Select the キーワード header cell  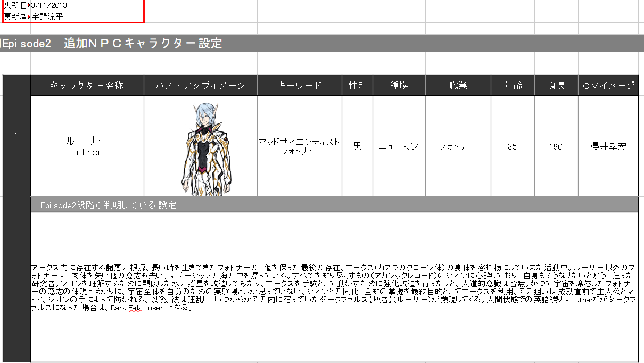tap(300, 85)
